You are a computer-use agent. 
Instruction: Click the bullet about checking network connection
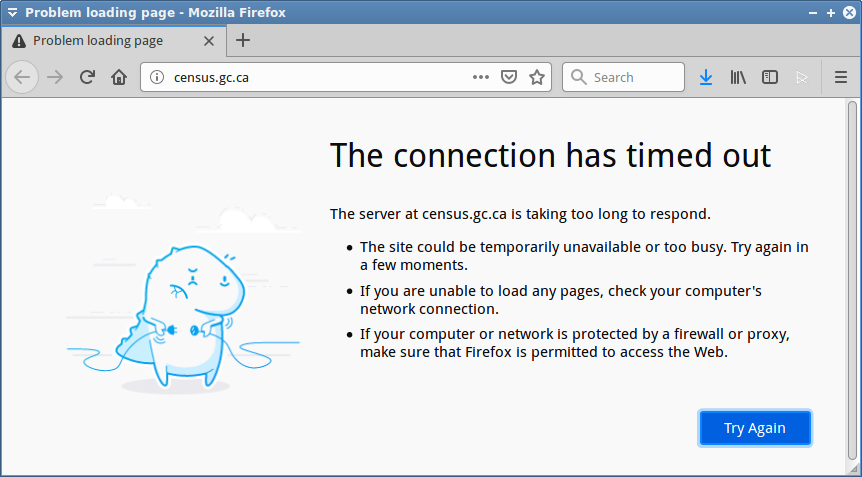[x=561, y=299]
